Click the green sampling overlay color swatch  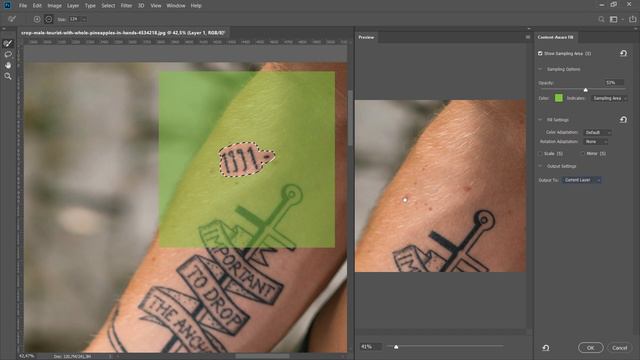(x=559, y=98)
